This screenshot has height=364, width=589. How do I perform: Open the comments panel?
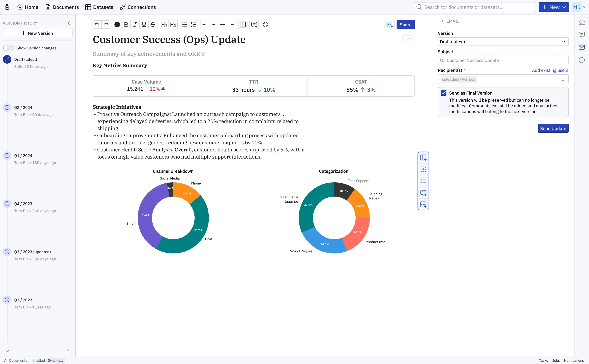click(582, 34)
